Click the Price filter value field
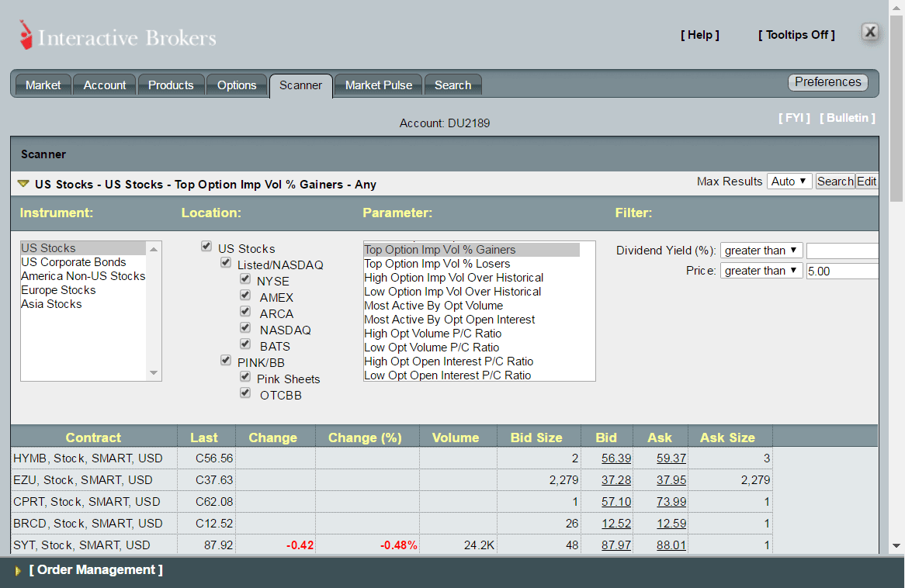905x588 pixels. 841,272
